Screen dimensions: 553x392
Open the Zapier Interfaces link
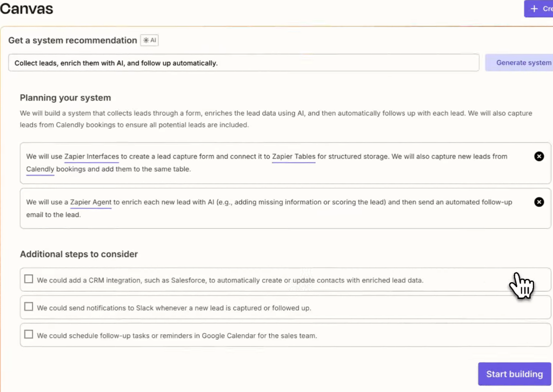pyautogui.click(x=92, y=157)
